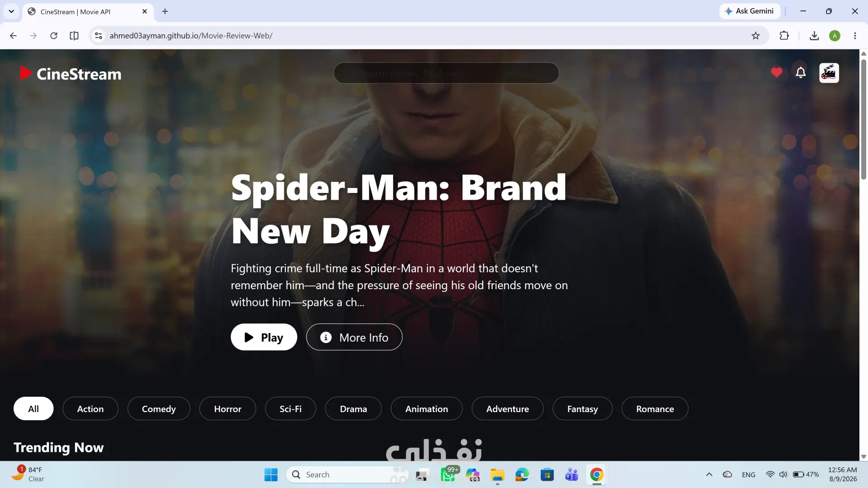Open a new browser tab
Image resolution: width=868 pixels, height=488 pixels.
coord(165,11)
